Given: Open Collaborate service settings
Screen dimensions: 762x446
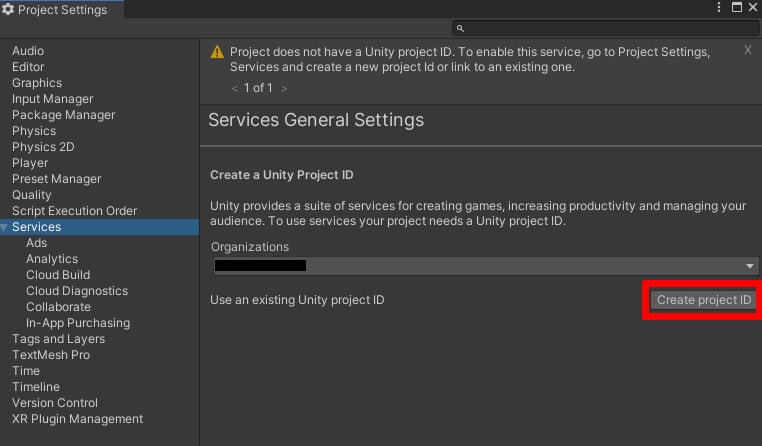Looking at the screenshot, I should coord(58,307).
